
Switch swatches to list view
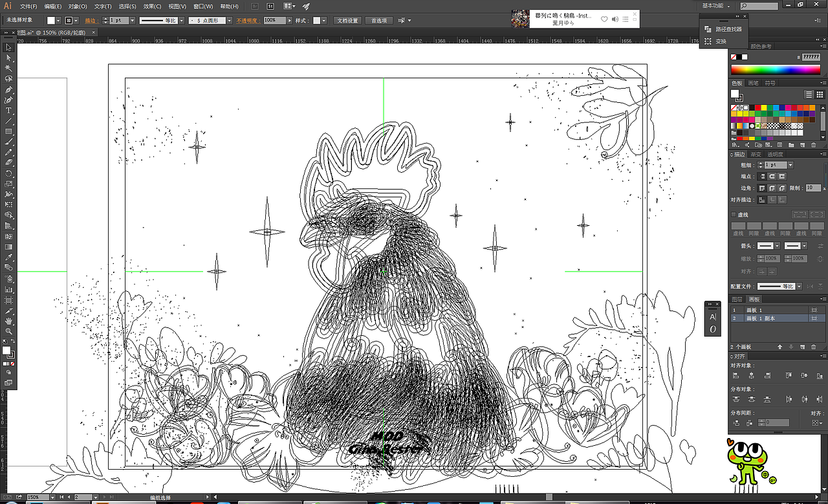click(x=809, y=94)
